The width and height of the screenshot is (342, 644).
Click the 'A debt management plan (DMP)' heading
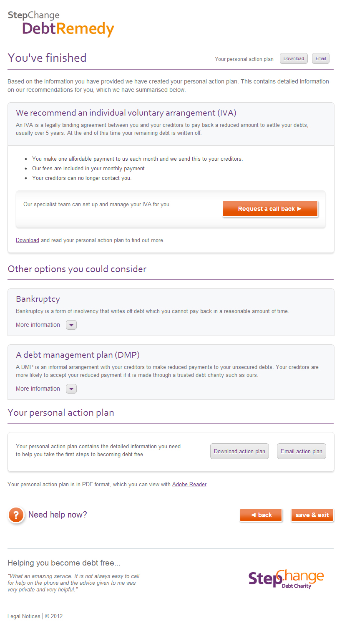pos(78,355)
